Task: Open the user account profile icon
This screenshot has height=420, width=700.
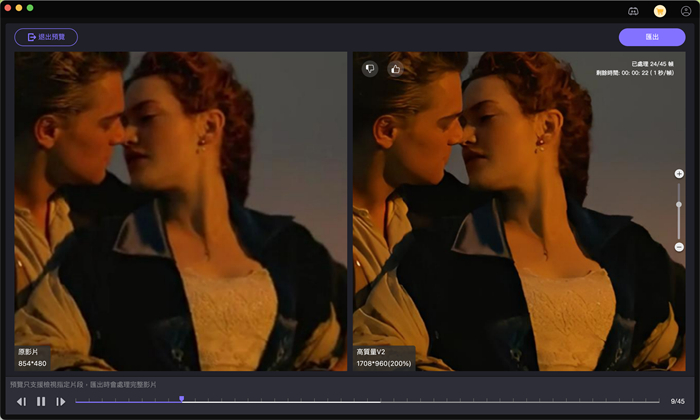Action: click(686, 11)
